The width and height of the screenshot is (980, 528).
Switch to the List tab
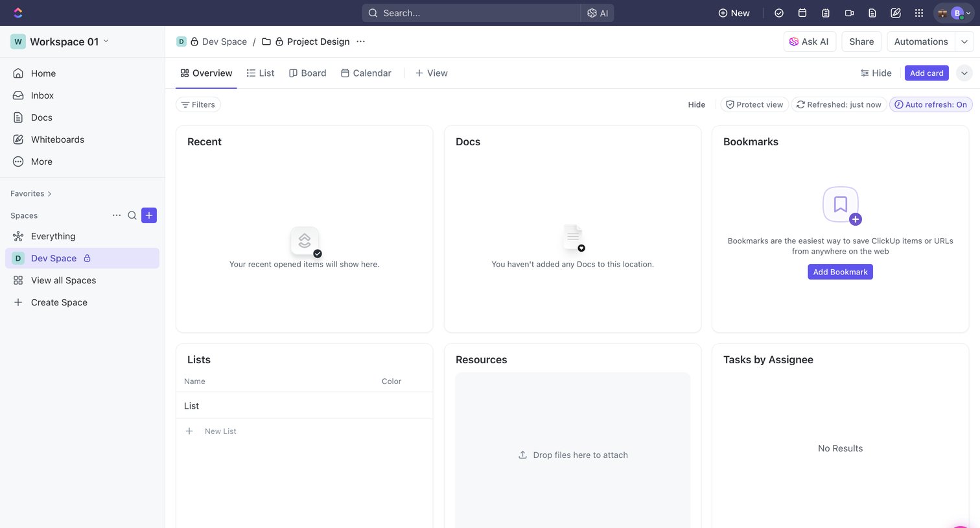pyautogui.click(x=261, y=73)
